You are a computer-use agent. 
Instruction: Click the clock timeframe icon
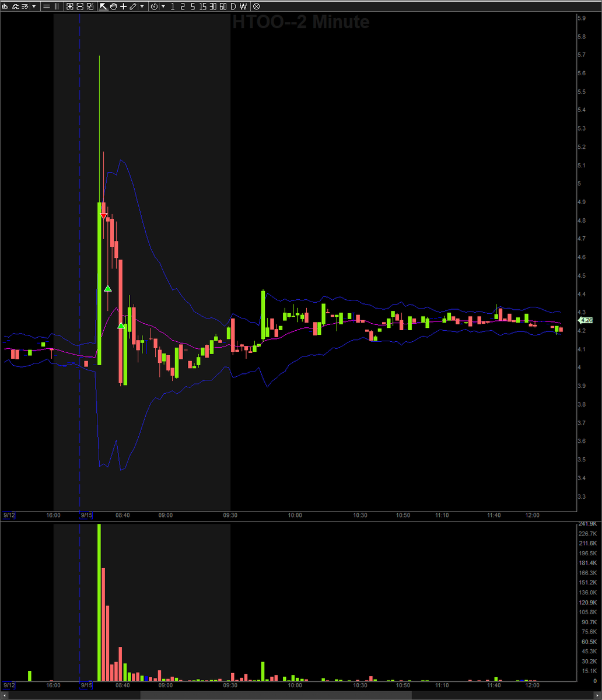[154, 6]
